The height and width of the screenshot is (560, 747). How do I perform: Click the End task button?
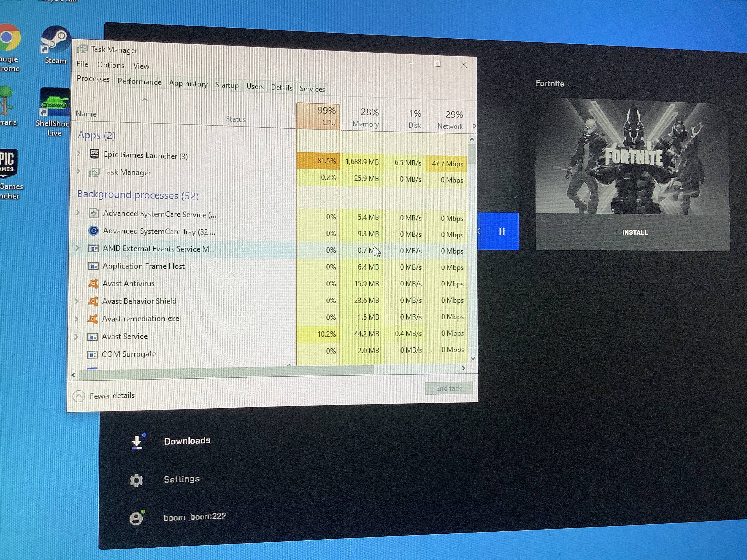[449, 388]
